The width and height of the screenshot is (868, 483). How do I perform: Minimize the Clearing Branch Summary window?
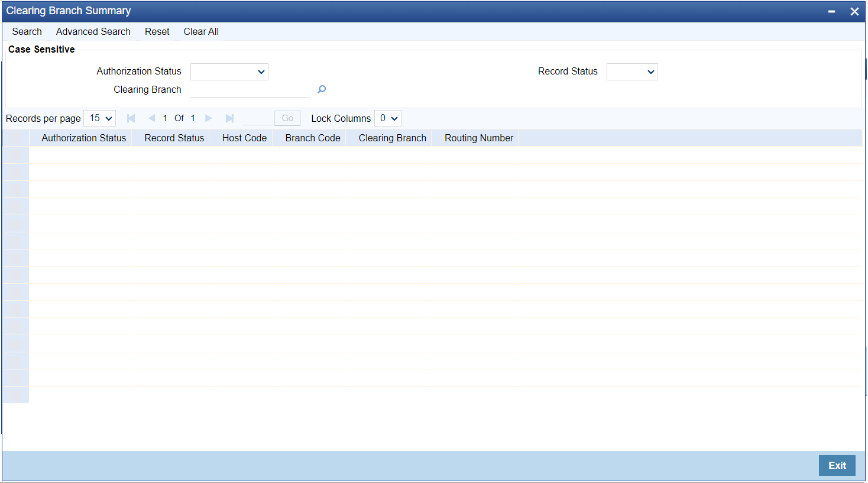click(831, 11)
